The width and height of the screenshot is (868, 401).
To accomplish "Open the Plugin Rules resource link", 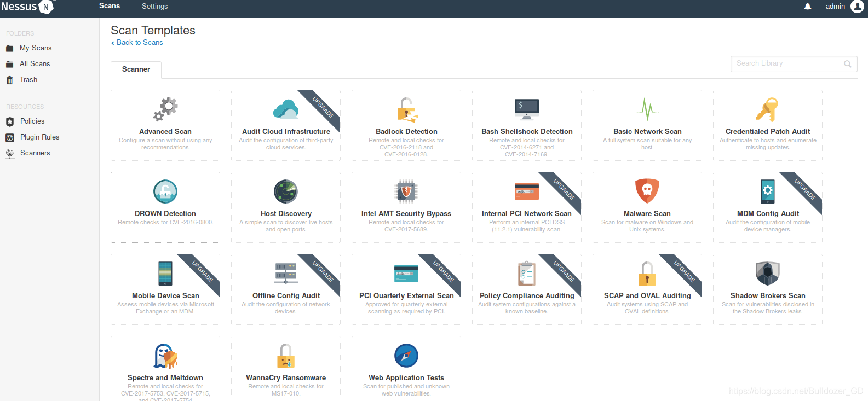I will [x=40, y=137].
